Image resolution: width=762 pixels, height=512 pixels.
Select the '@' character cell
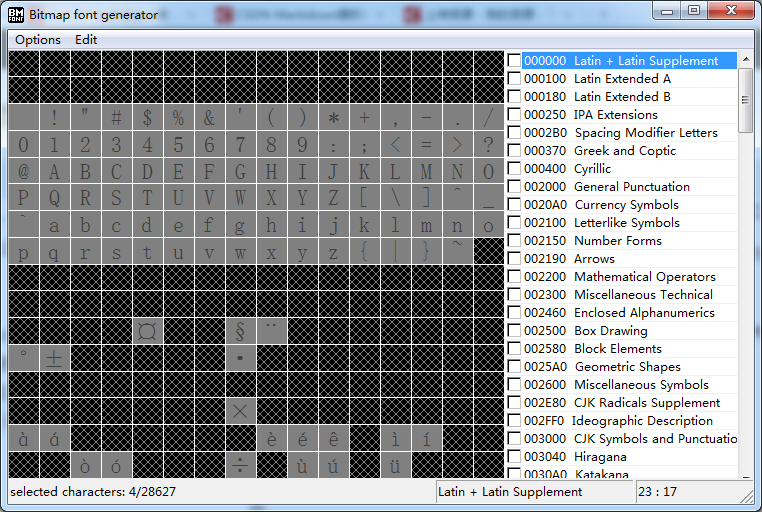[x=23, y=171]
